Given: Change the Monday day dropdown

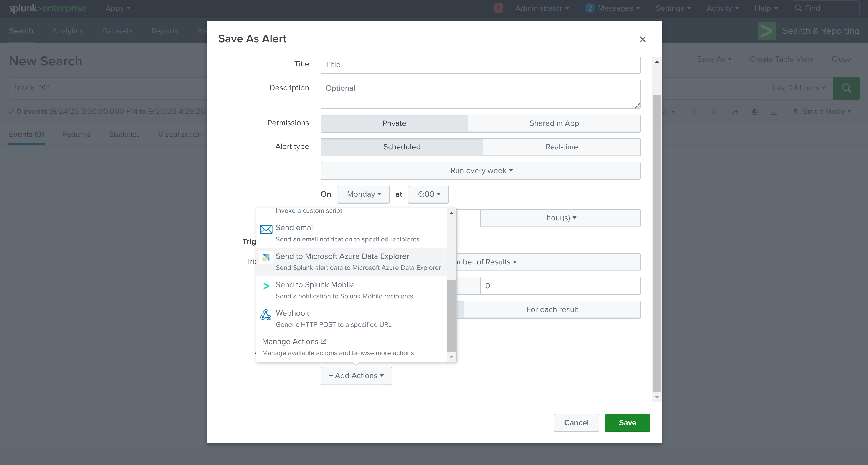Looking at the screenshot, I should (x=363, y=194).
